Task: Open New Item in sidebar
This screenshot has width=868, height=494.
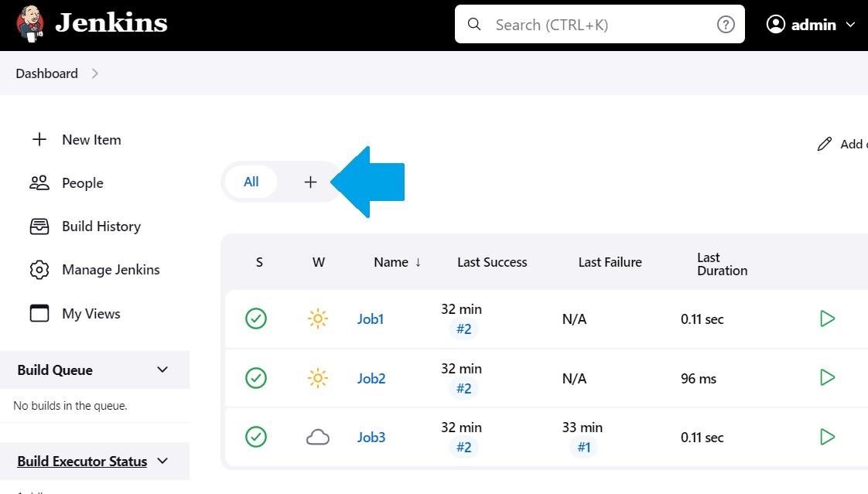Action: (x=91, y=140)
